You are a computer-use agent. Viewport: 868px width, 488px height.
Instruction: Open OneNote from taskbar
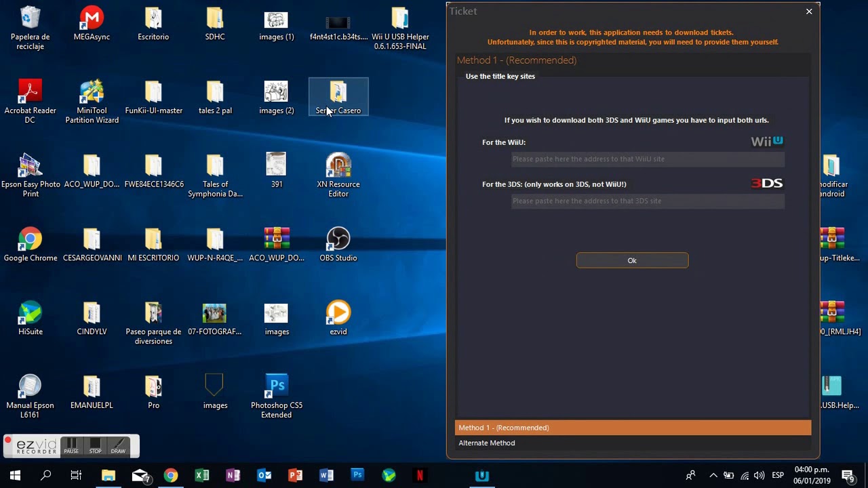(x=233, y=476)
